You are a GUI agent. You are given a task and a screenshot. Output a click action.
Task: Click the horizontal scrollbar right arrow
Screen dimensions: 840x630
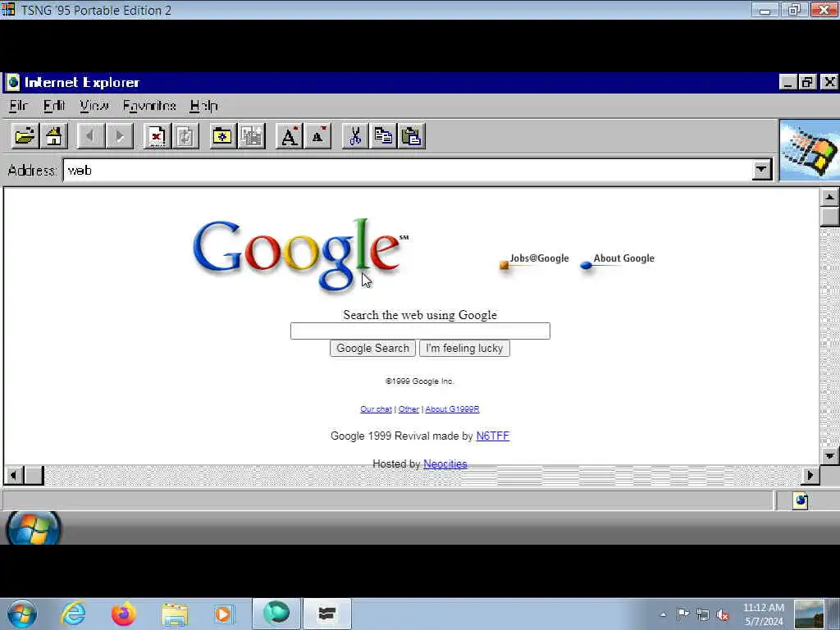[x=810, y=475]
